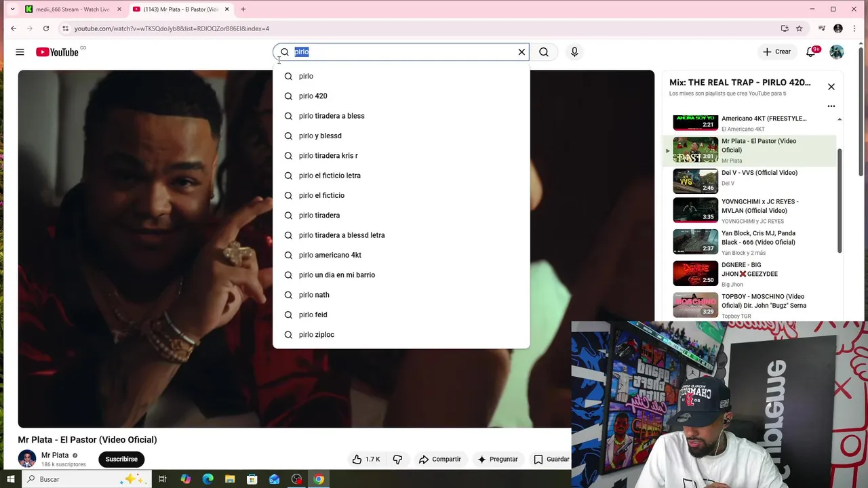Open a new browser tab with plus
The width and height of the screenshot is (868, 488).
click(x=243, y=9)
